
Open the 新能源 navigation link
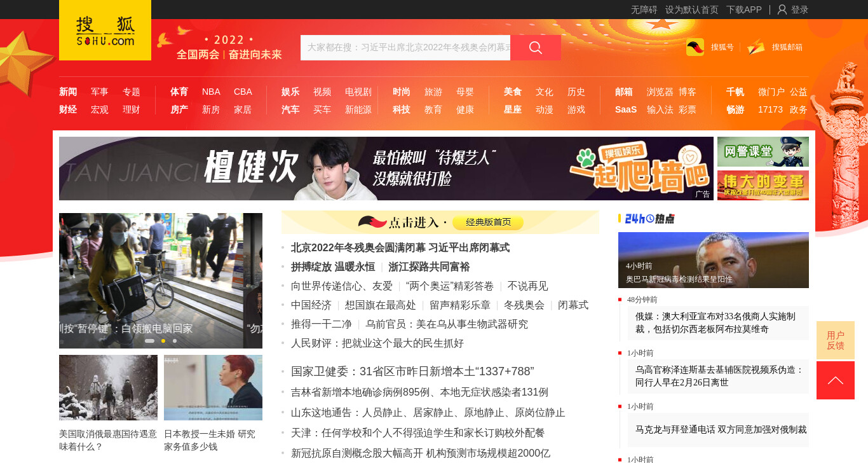coord(358,109)
